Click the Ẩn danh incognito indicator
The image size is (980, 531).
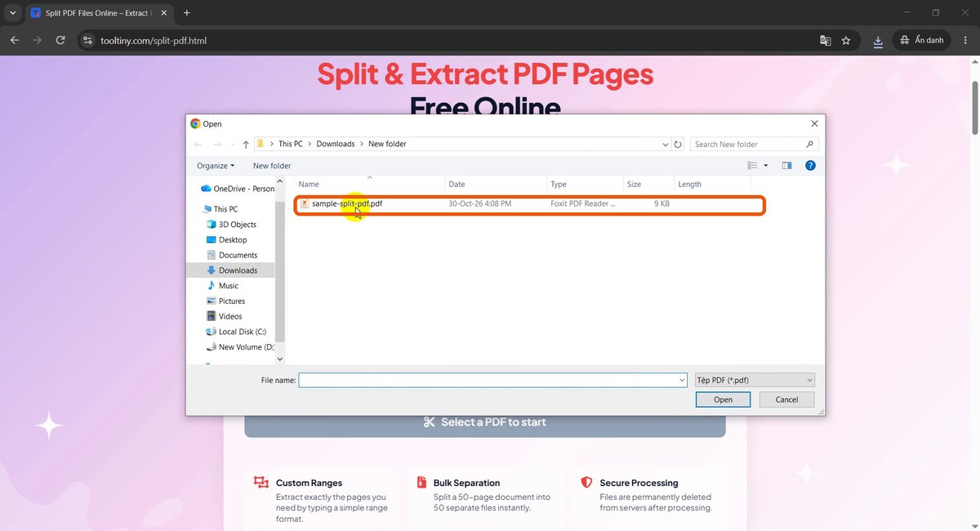[x=922, y=40]
